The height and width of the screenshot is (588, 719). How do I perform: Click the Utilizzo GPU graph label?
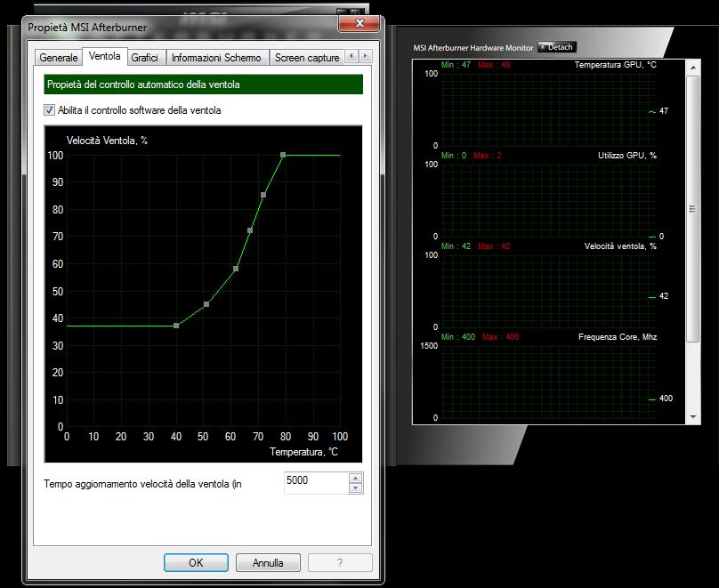click(x=626, y=156)
